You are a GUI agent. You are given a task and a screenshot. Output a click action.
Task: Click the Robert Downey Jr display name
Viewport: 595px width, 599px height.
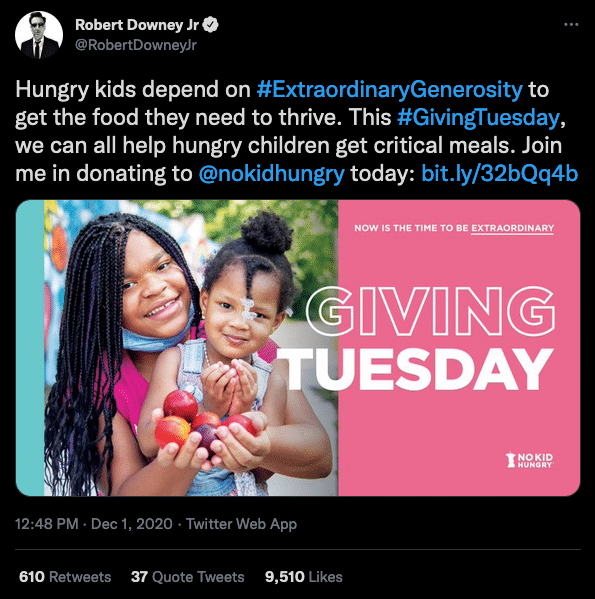137,25
